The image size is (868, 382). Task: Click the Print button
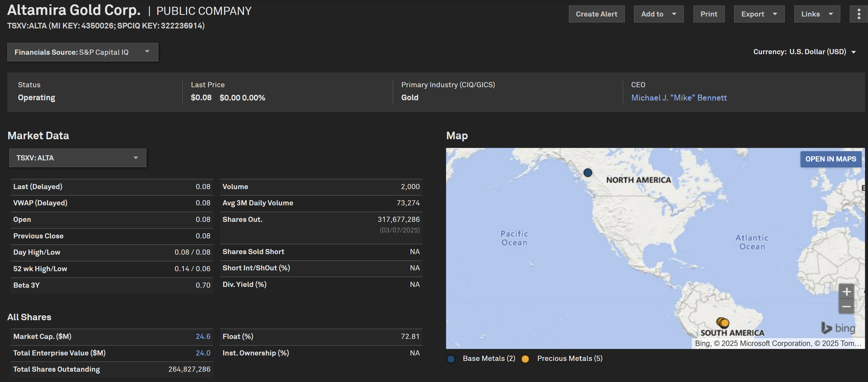pyautogui.click(x=709, y=14)
